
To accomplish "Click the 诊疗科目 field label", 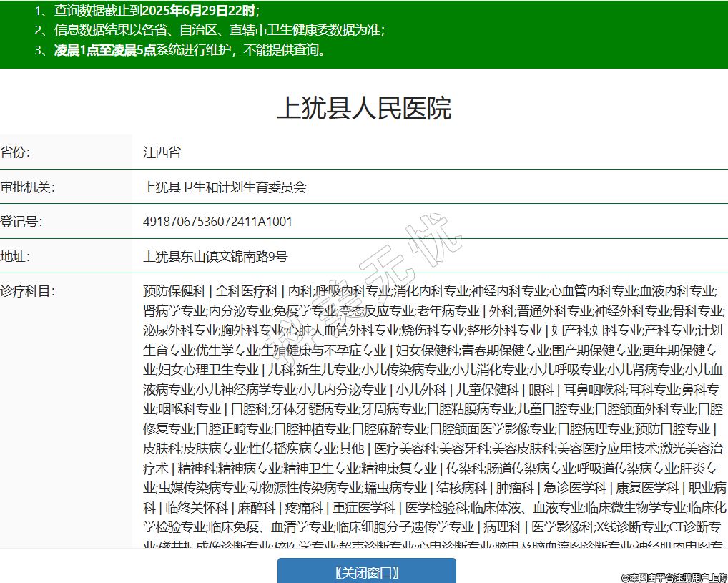I will (27, 291).
